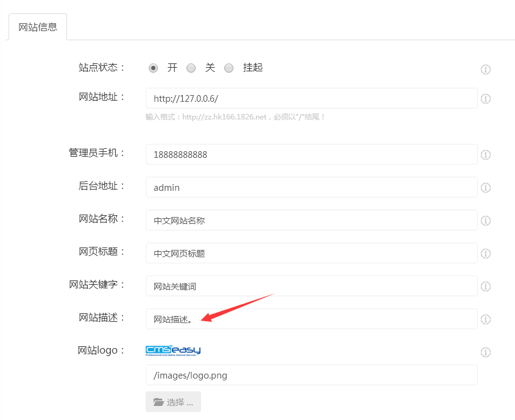Image resolution: width=515 pixels, height=420 pixels.
Task: Focus the 网站地址 URL input field
Action: point(311,99)
